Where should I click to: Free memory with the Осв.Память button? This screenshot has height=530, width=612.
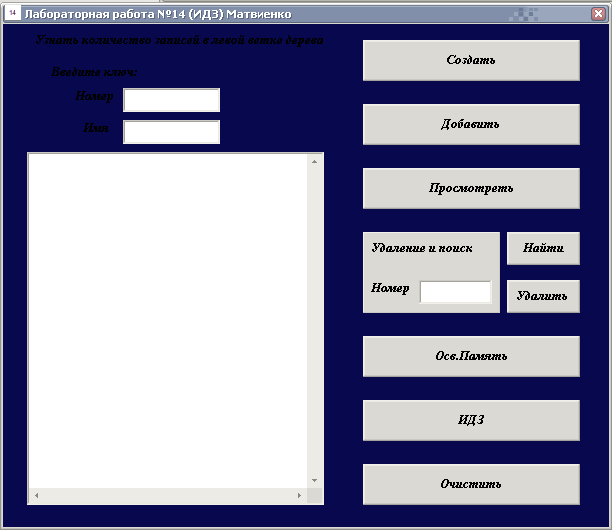tap(471, 356)
